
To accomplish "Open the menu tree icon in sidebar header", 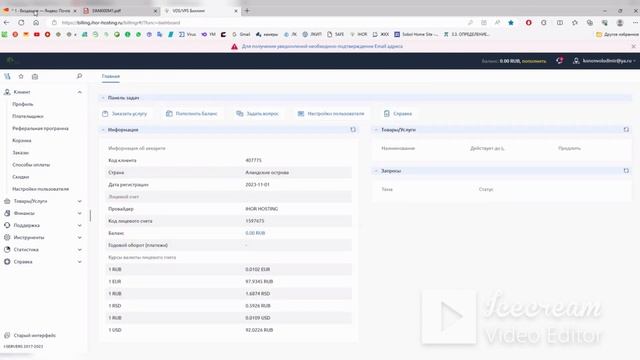I will coord(7,76).
